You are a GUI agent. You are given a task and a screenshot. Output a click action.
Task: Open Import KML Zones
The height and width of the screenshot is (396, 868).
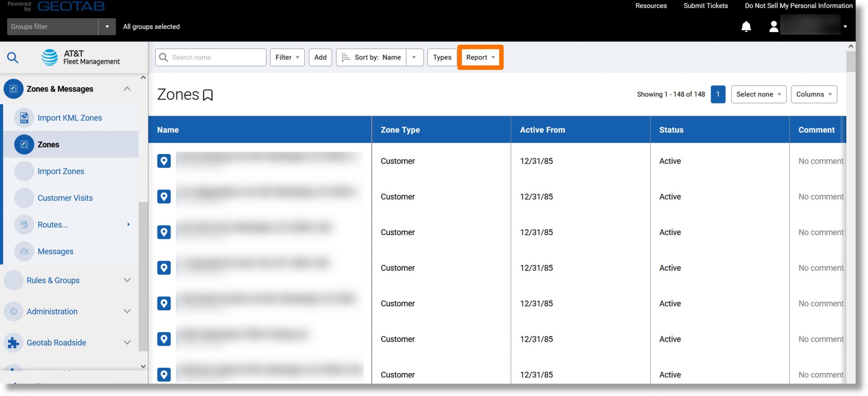tap(70, 118)
